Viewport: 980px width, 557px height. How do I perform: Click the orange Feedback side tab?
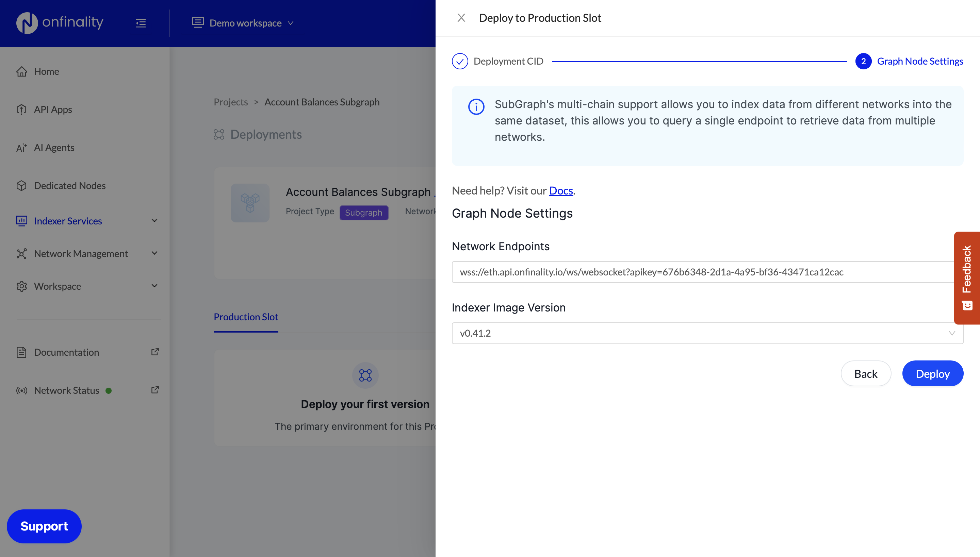(967, 278)
